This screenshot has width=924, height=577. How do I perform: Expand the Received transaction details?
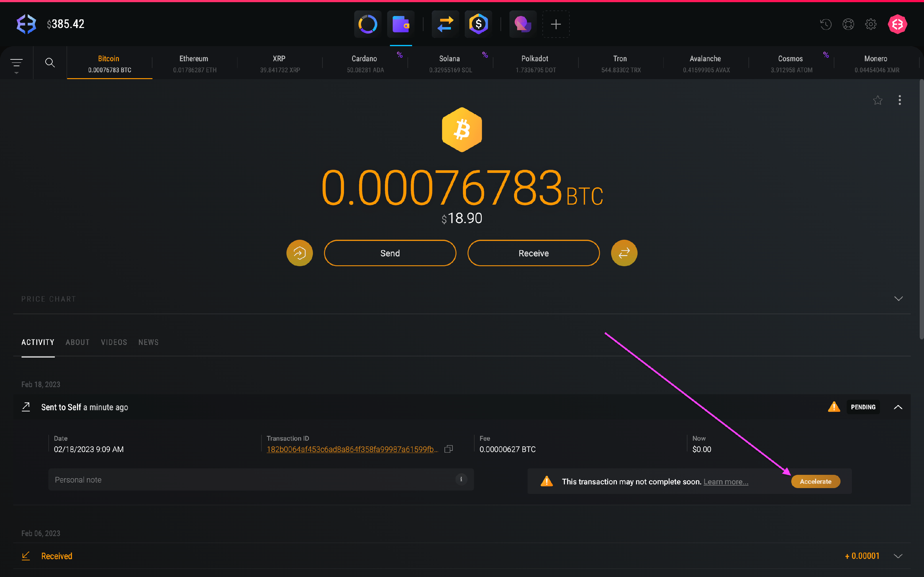[x=898, y=556]
